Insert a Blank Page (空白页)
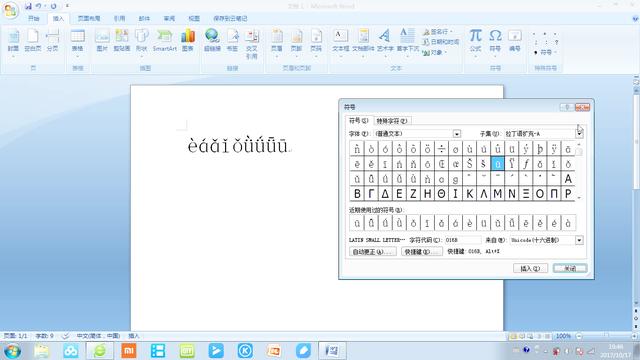Image resolution: width=640 pixels, height=360 pixels. click(x=33, y=40)
